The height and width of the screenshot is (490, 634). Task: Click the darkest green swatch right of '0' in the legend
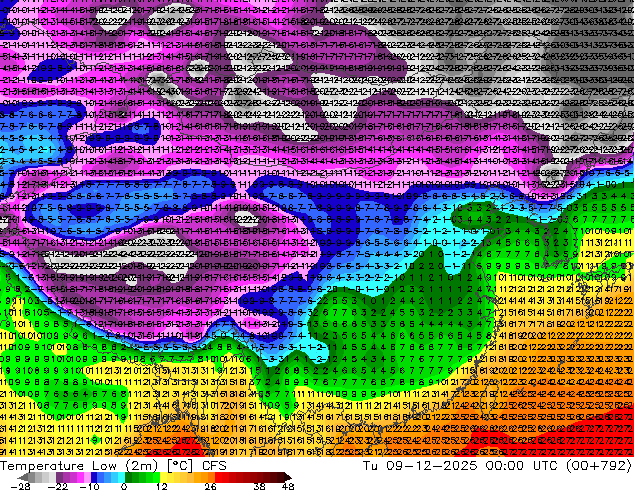129,477
